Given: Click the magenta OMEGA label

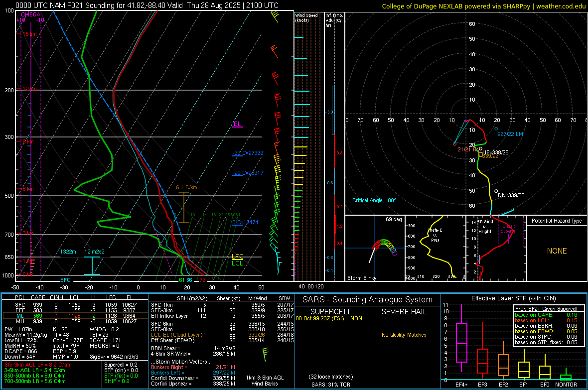Looking at the screenshot, I should pos(31,14).
